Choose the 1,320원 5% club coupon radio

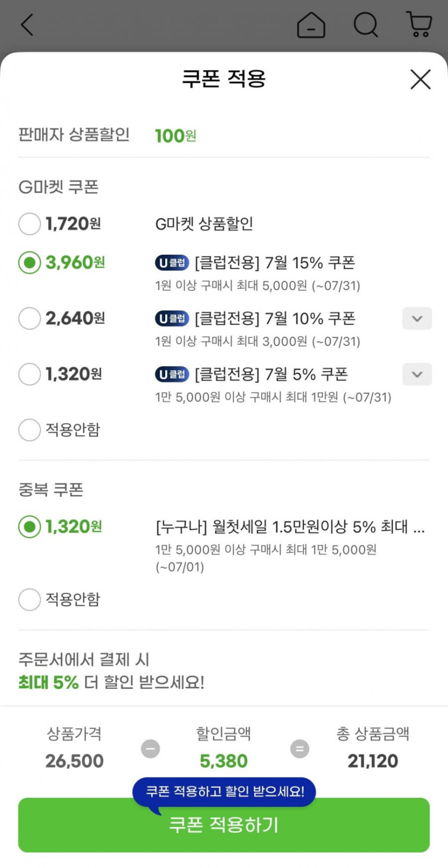coord(30,374)
